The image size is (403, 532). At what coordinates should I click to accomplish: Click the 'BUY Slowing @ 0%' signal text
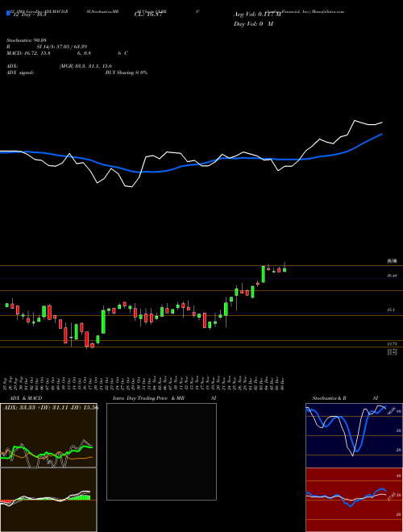[x=127, y=73]
